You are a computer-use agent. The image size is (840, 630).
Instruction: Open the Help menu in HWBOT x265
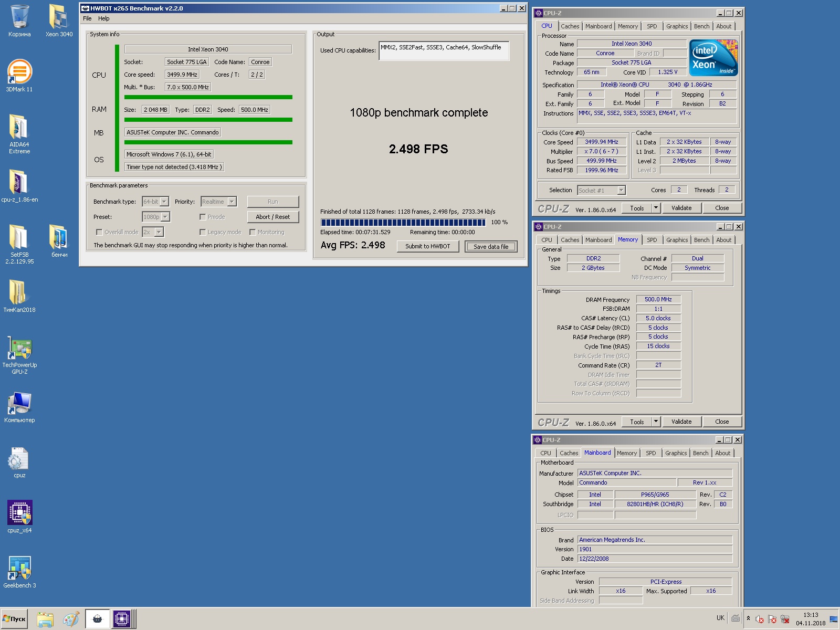[104, 18]
